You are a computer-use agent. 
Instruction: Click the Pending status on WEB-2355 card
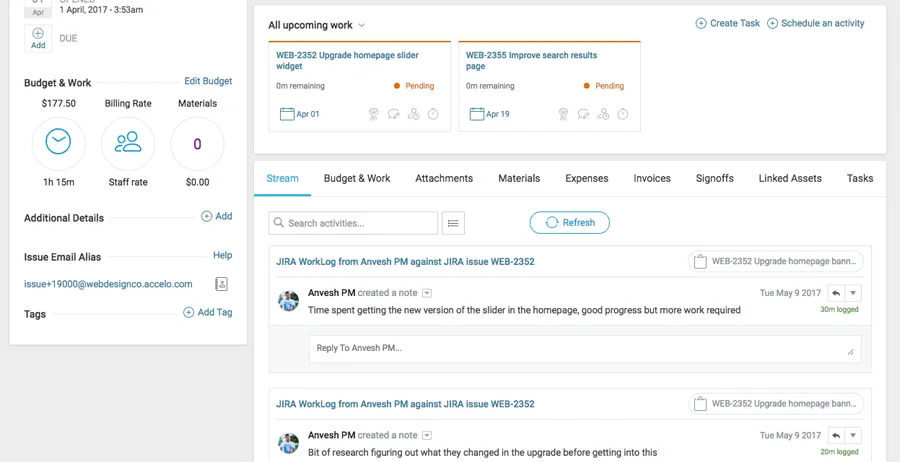pos(603,86)
